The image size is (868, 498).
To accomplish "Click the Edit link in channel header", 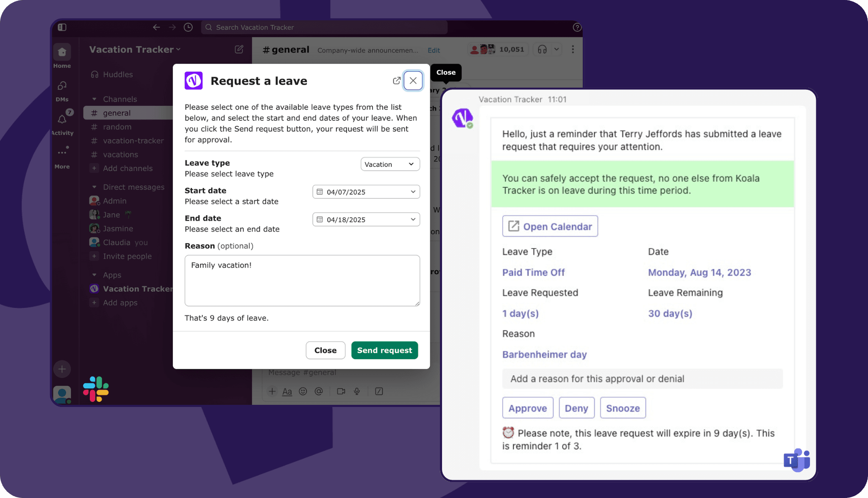I will [434, 50].
